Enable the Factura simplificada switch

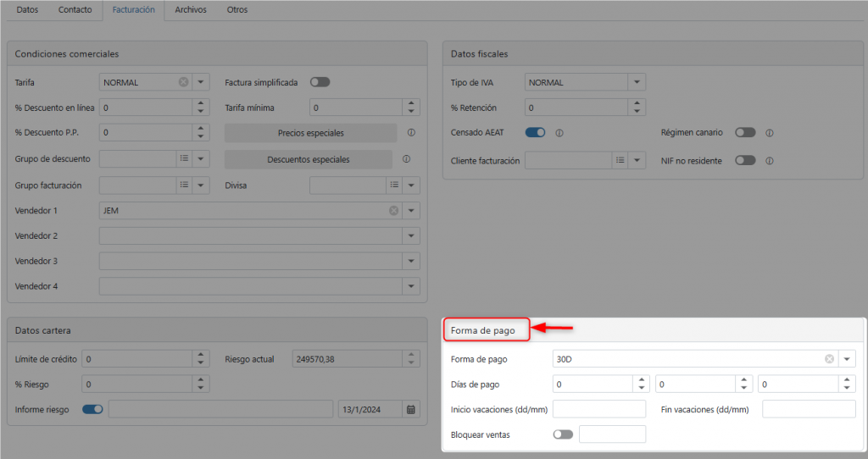click(x=320, y=82)
